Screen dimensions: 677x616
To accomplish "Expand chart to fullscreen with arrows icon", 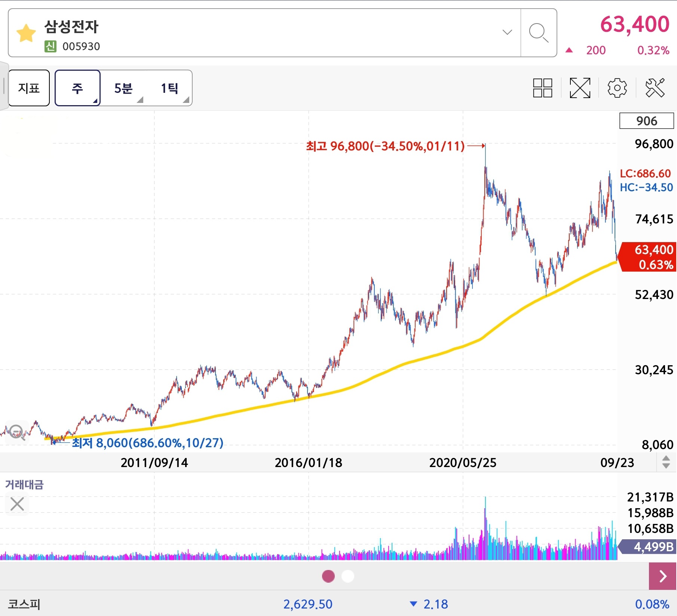I will [580, 88].
